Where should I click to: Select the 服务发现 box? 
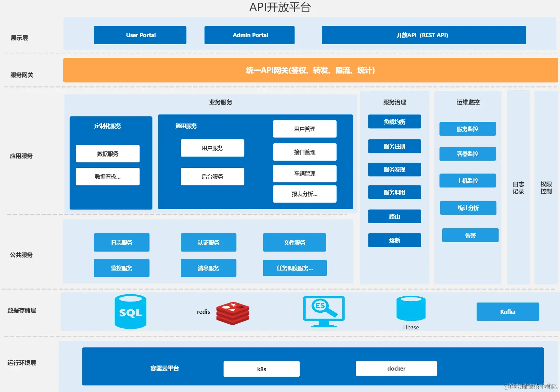(395, 169)
